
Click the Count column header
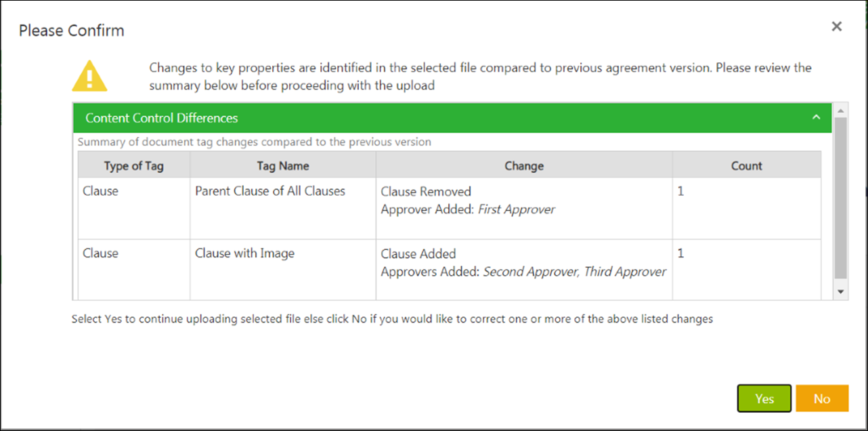click(x=746, y=166)
